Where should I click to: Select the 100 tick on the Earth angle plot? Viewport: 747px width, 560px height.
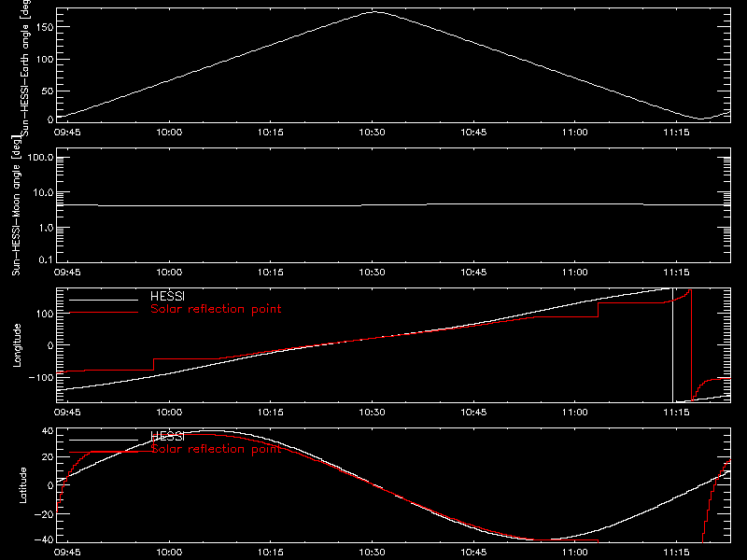(x=45, y=60)
